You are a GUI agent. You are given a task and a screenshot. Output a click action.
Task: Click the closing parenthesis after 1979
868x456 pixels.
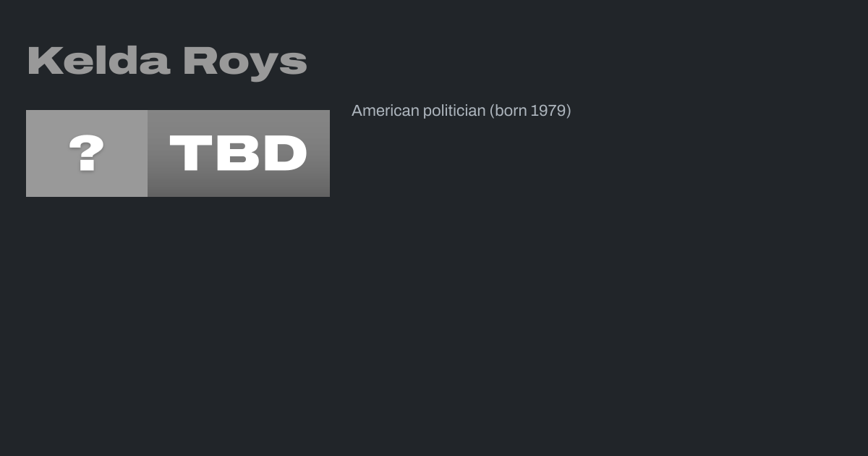[x=569, y=111]
